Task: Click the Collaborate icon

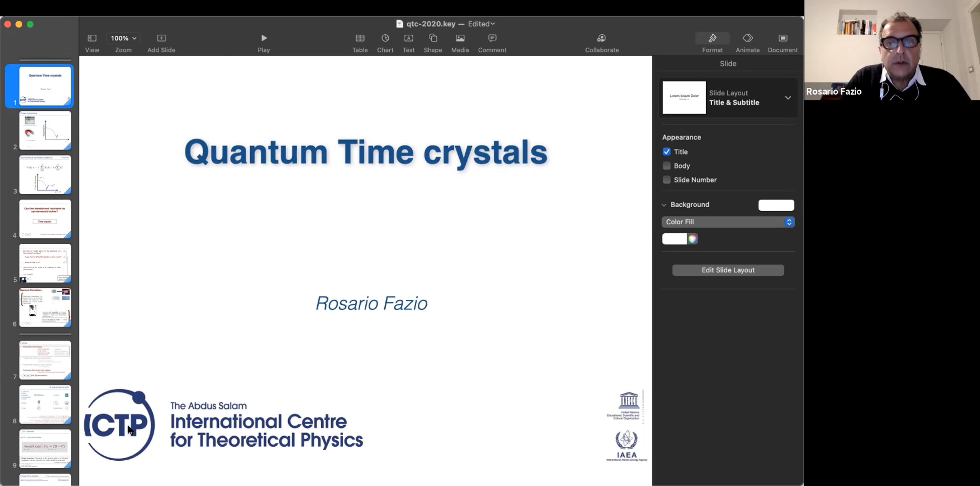Action: [602, 38]
